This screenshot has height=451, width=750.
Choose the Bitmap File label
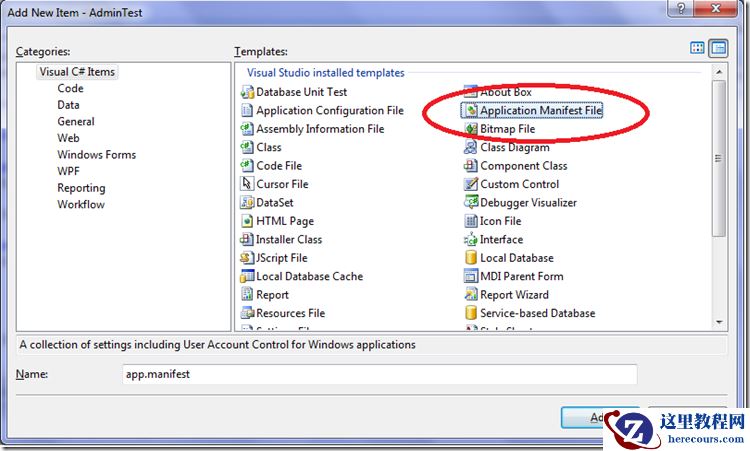point(507,129)
